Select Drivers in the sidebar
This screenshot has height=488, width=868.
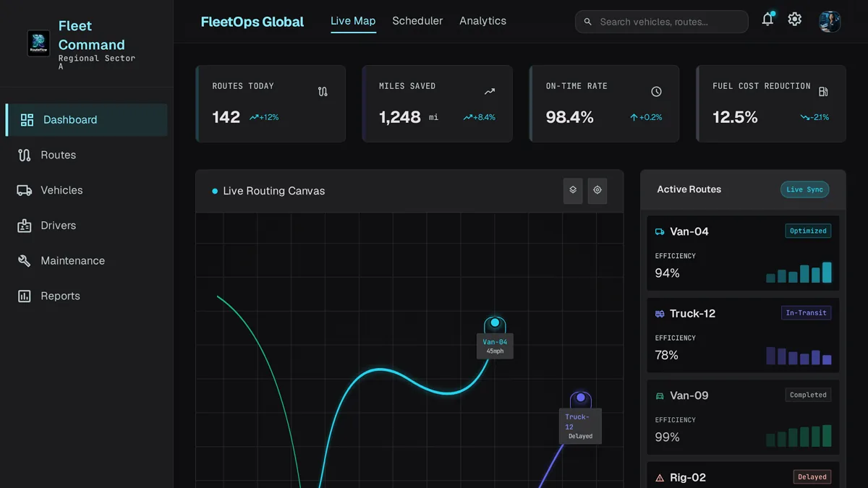[x=87, y=226]
